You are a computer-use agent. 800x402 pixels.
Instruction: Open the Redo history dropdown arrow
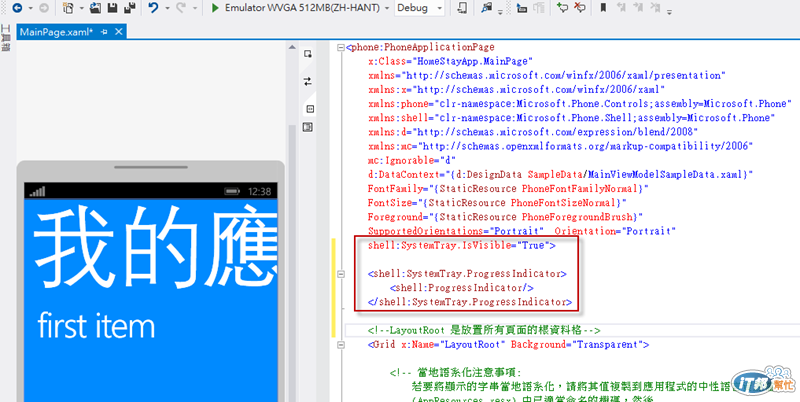click(x=195, y=8)
